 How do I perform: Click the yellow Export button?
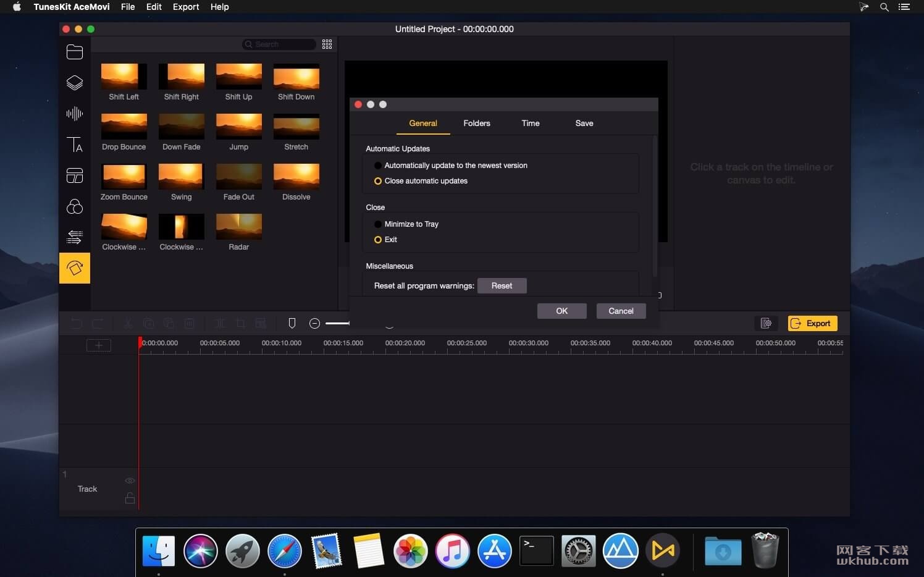tap(812, 323)
